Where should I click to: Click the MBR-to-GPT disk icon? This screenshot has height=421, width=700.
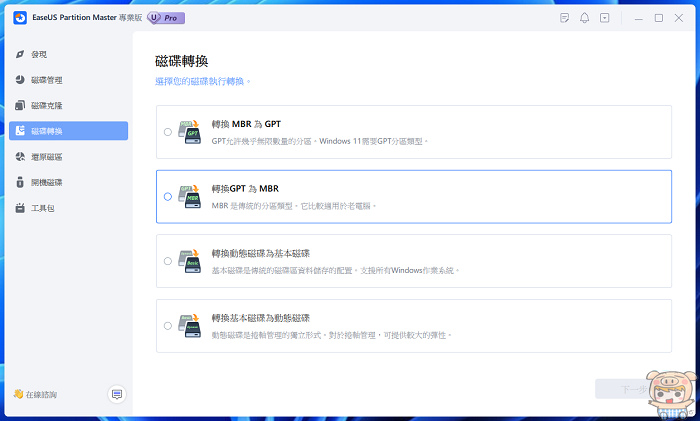pos(190,132)
